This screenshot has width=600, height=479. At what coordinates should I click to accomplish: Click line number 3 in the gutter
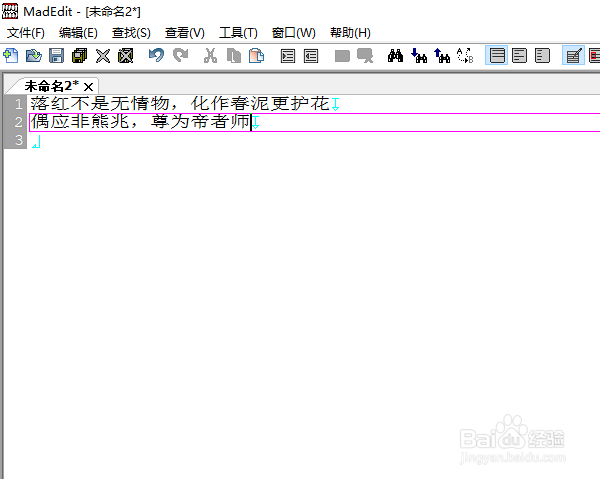(x=18, y=140)
